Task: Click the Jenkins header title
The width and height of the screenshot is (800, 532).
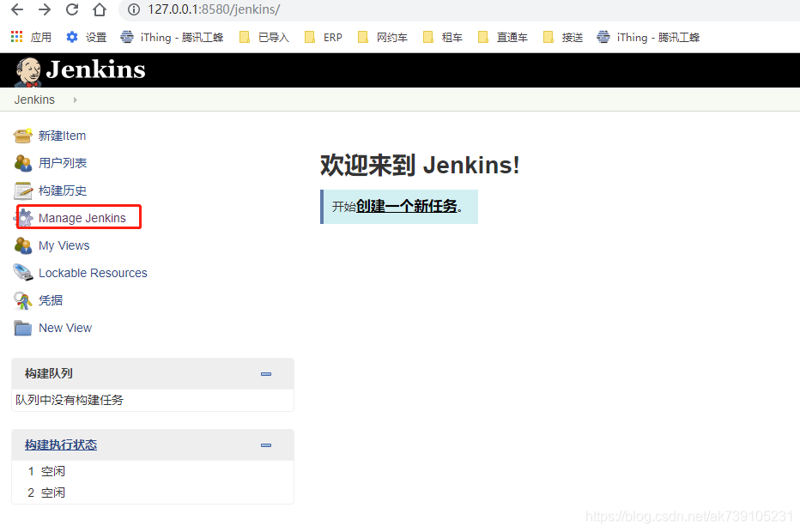Action: click(96, 70)
